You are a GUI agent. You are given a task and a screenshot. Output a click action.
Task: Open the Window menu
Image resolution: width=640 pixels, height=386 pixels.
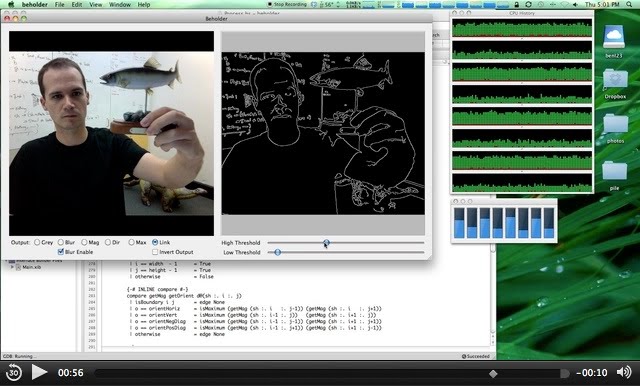click(120, 4)
